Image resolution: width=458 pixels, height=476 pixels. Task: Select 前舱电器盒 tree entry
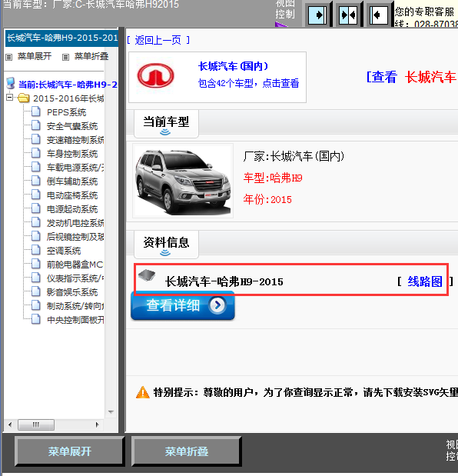(x=75, y=265)
